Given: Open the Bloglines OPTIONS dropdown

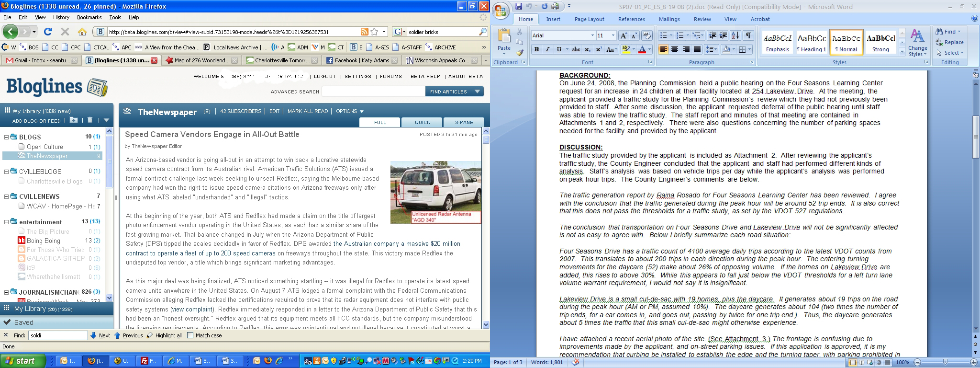Looking at the screenshot, I should (350, 111).
